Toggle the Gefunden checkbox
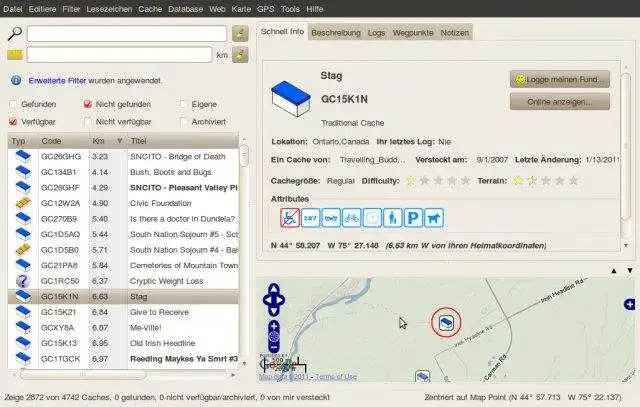 [13, 104]
